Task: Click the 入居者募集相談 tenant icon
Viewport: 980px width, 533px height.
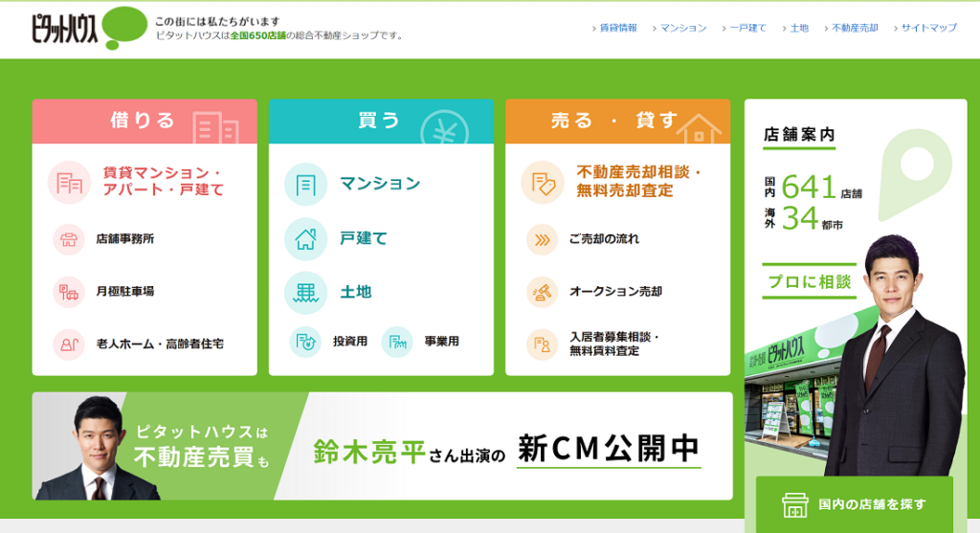Action: pyautogui.click(x=542, y=344)
